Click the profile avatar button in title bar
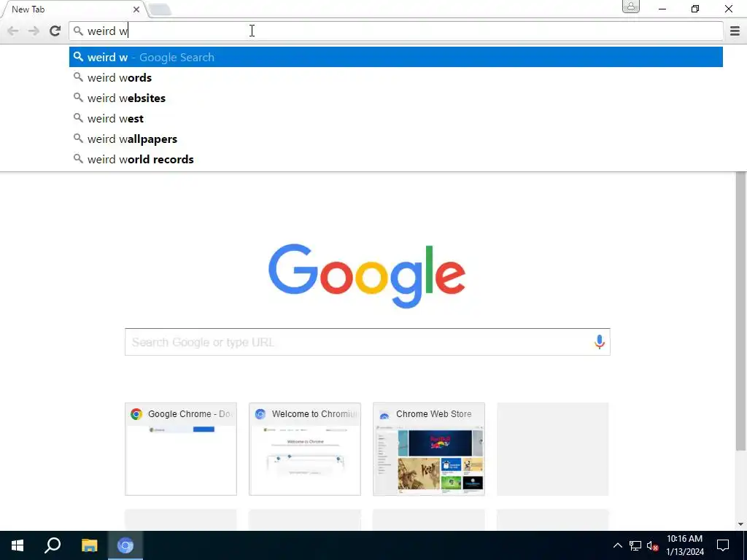The width and height of the screenshot is (747, 560). point(631,7)
